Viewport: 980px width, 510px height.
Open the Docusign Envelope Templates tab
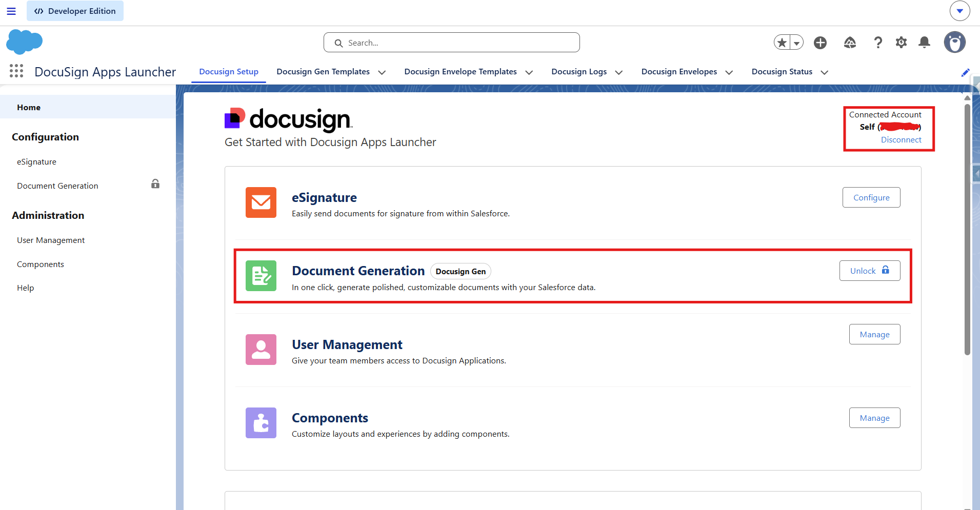click(x=461, y=72)
